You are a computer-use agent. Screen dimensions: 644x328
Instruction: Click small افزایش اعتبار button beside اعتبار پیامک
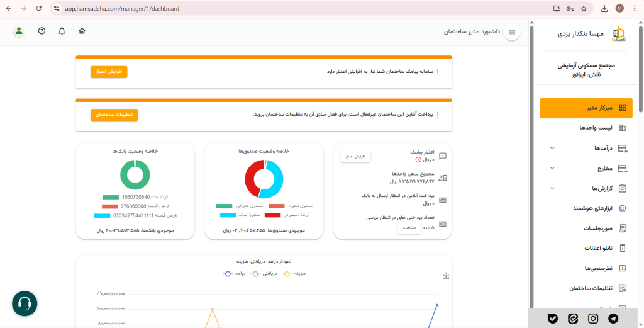click(x=355, y=157)
